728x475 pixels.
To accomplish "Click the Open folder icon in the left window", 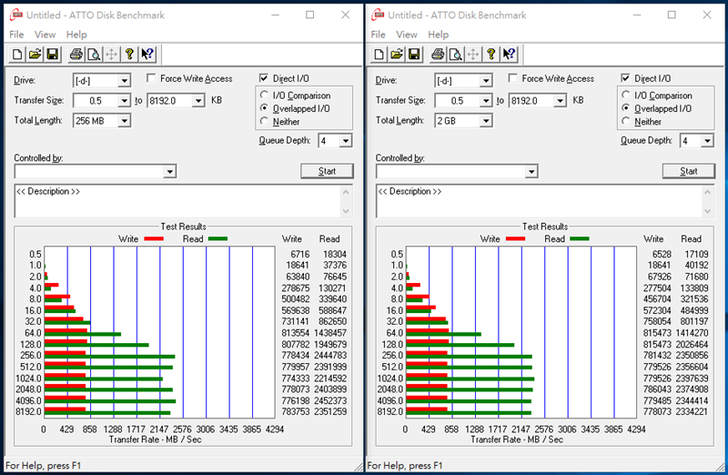I will click(x=33, y=54).
